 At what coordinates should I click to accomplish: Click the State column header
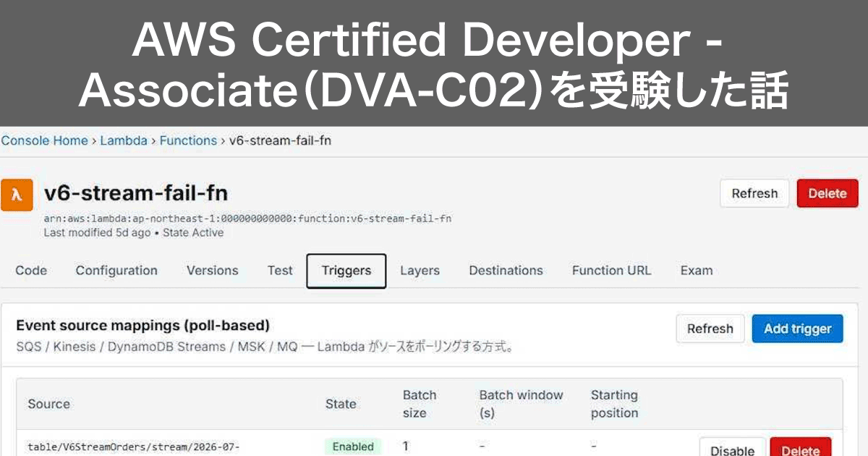pos(341,404)
